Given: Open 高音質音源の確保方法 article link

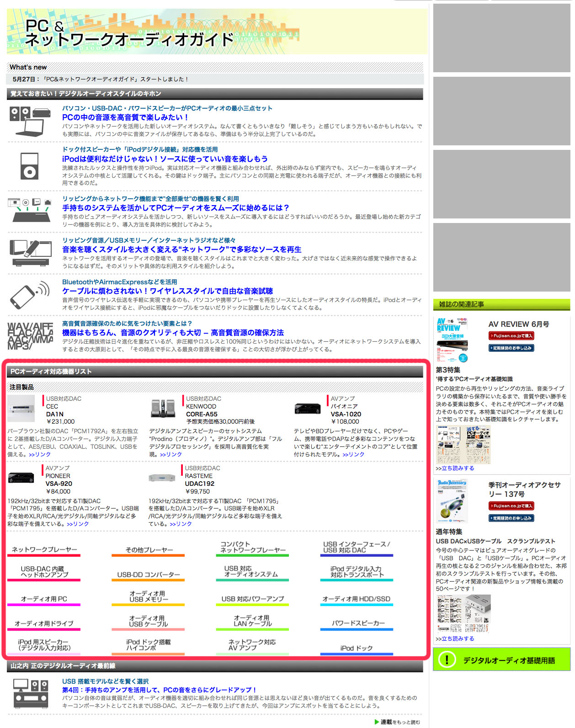Looking at the screenshot, I should click(x=173, y=333).
